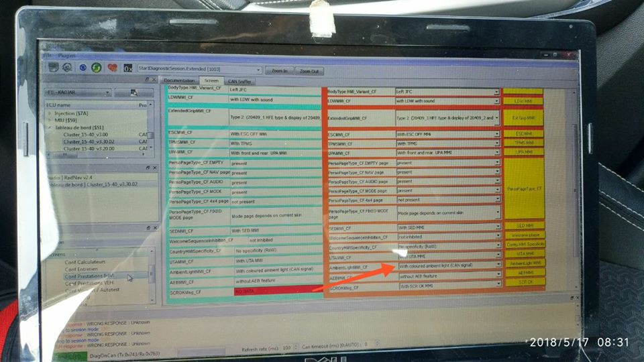Click the Refresh rate (ms) spinner field
644x362 pixels.
pos(290,348)
